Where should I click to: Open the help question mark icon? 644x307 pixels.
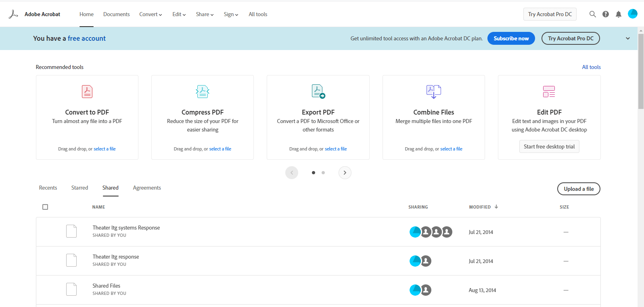point(606,14)
